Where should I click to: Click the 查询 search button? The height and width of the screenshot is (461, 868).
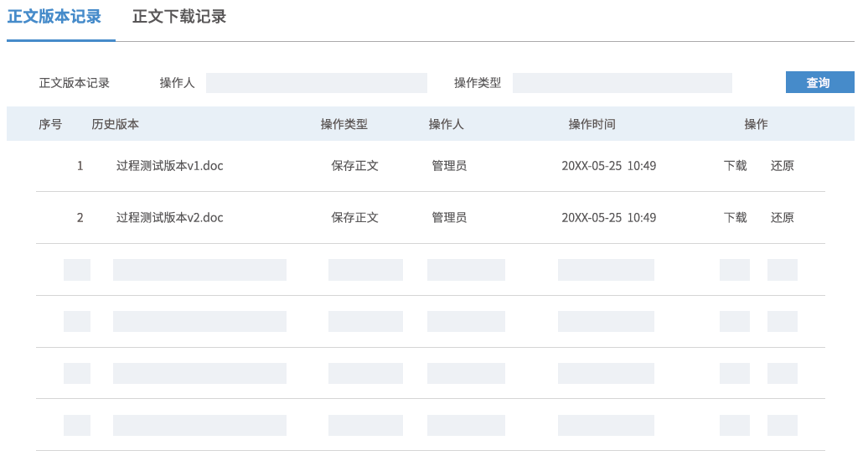pos(819,83)
